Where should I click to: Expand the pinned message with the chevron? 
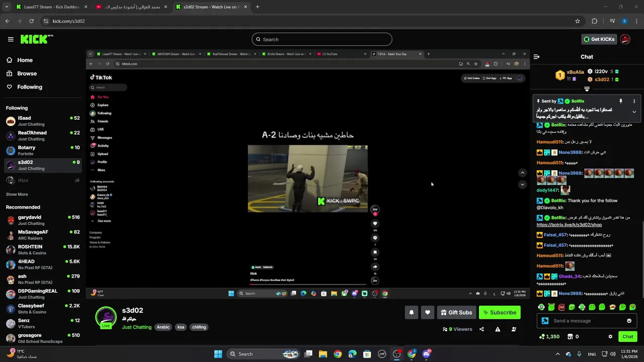pos(634,112)
